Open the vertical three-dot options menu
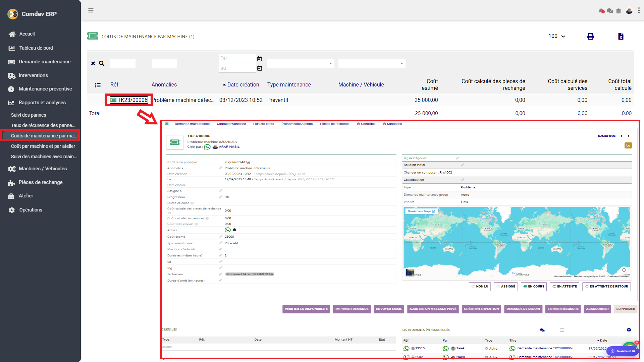Screen dimensions: 644x362 tap(639, 11)
